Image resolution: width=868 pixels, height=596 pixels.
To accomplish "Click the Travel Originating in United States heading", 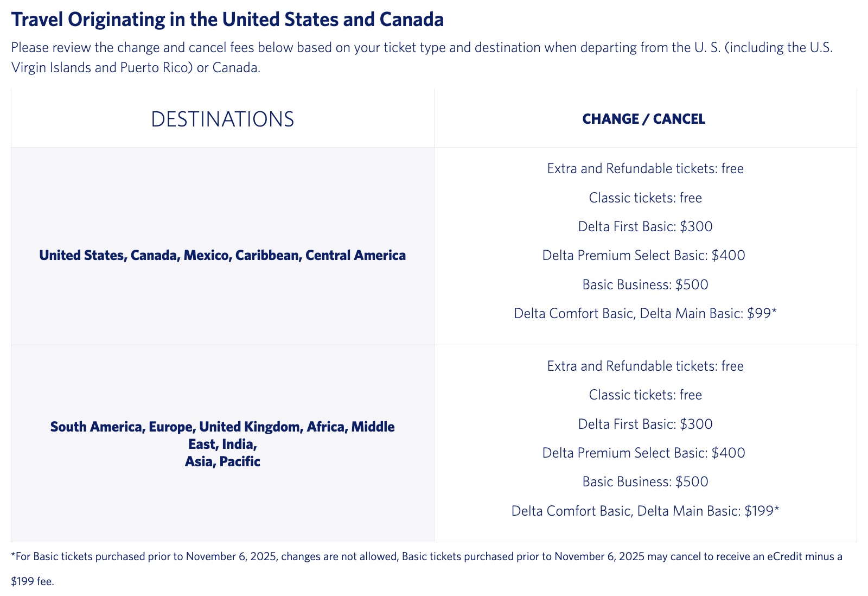I will 227,20.
